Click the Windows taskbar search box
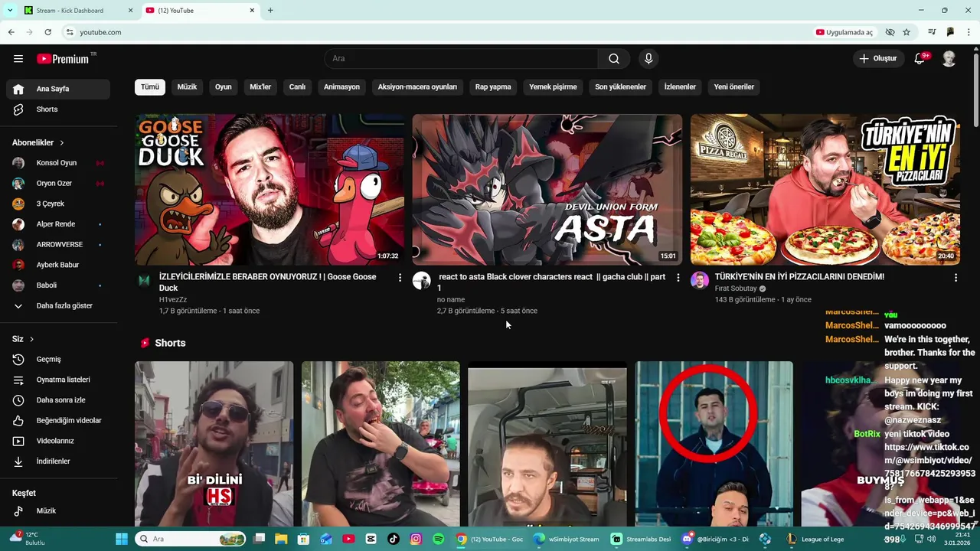The width and height of the screenshot is (980, 551). (191, 539)
